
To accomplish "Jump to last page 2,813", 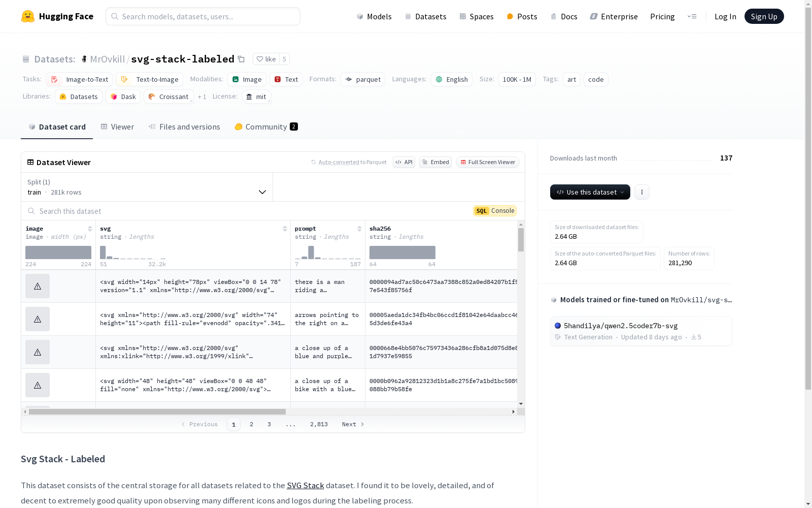I will [x=319, y=424].
